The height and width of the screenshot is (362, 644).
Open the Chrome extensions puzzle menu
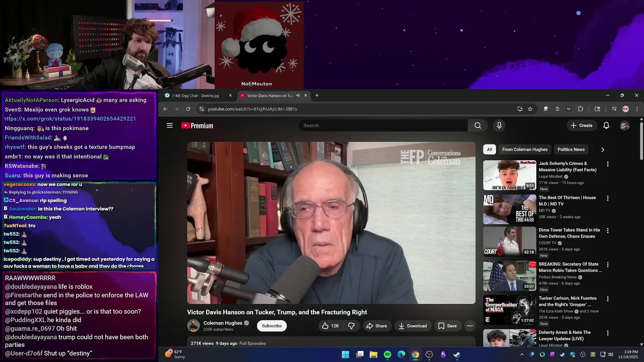pyautogui.click(x=580, y=109)
